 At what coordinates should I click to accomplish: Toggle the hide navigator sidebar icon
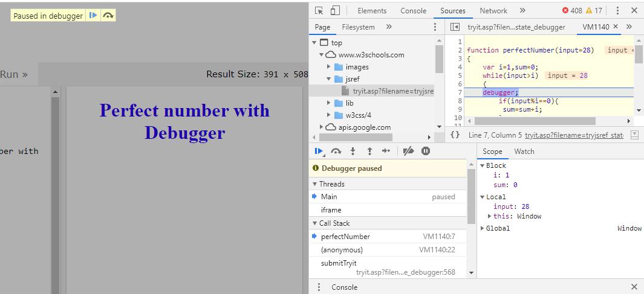(455, 27)
